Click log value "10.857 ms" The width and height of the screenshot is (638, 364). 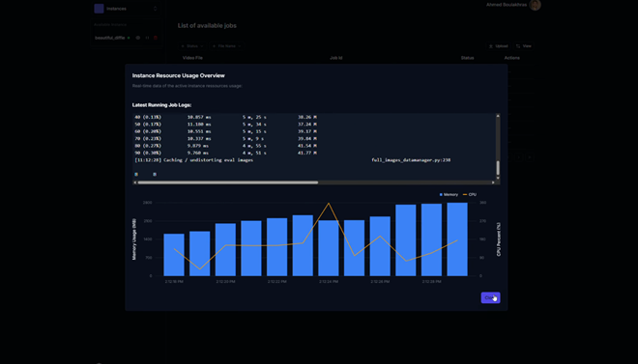[199, 117]
